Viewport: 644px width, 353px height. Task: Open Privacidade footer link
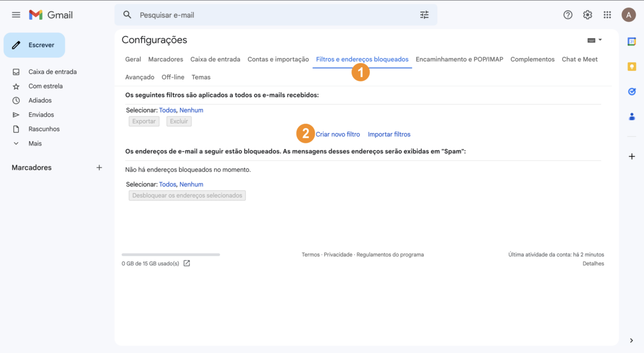pyautogui.click(x=338, y=254)
